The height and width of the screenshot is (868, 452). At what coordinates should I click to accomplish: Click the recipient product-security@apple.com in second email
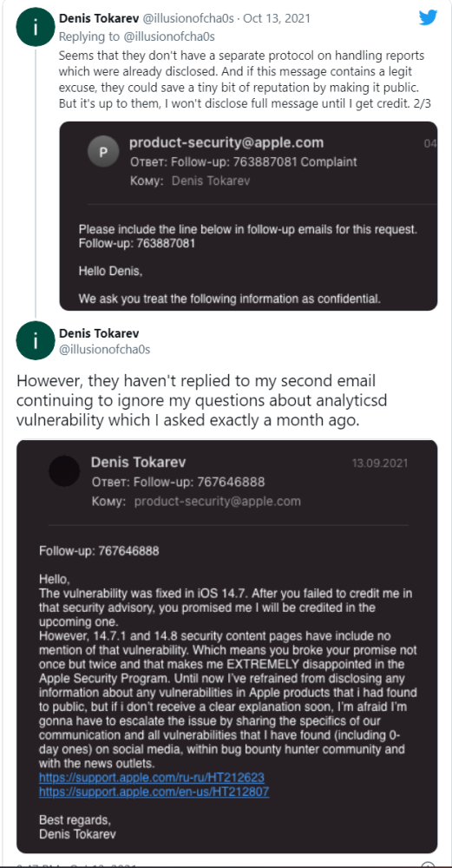(x=218, y=502)
